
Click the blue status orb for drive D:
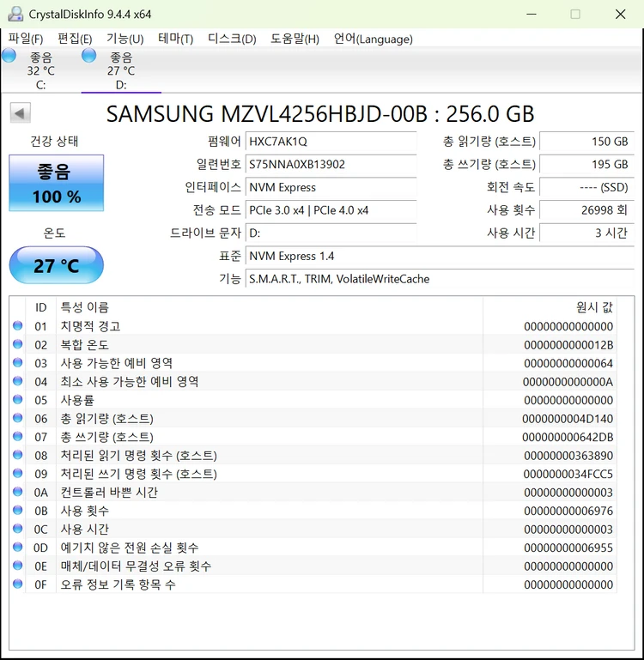point(88,55)
